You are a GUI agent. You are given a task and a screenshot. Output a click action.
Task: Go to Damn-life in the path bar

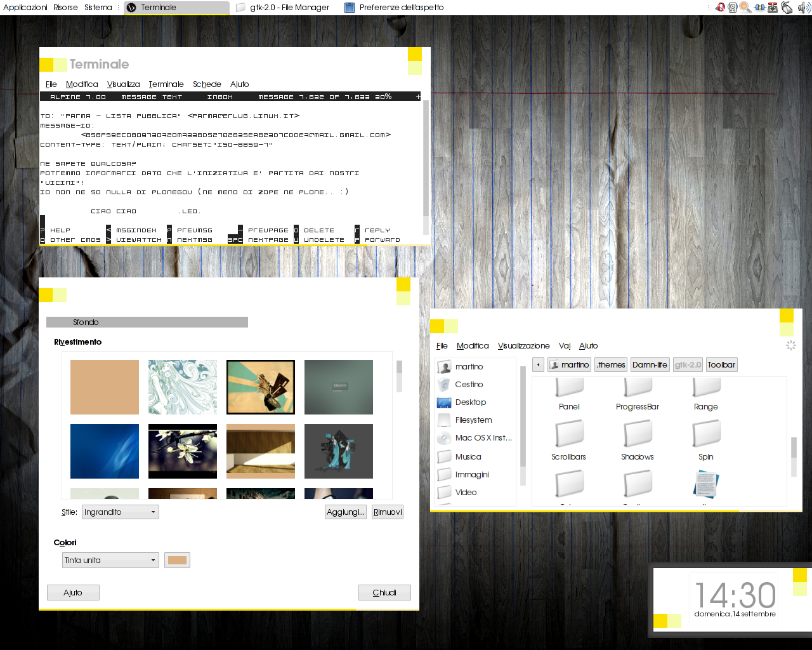click(650, 364)
